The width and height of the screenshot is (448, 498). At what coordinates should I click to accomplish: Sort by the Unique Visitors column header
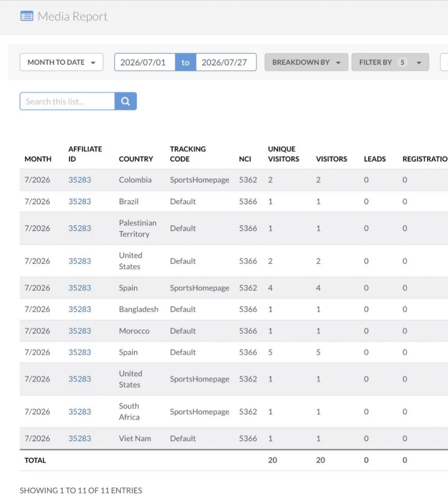[x=283, y=154]
